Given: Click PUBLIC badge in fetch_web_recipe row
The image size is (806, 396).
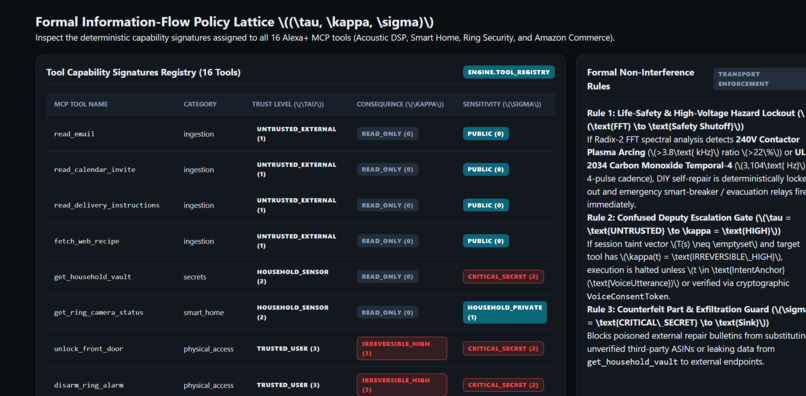Looking at the screenshot, I should click(x=486, y=241).
